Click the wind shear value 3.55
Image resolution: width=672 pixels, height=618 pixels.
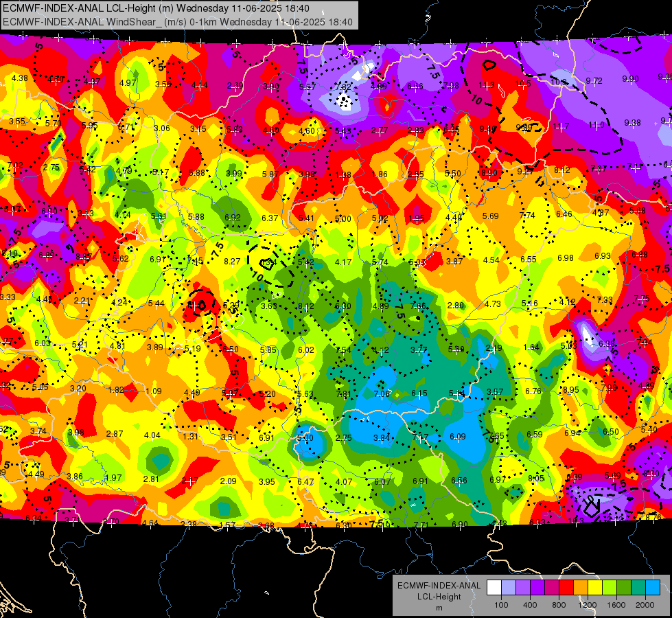pos(17,122)
